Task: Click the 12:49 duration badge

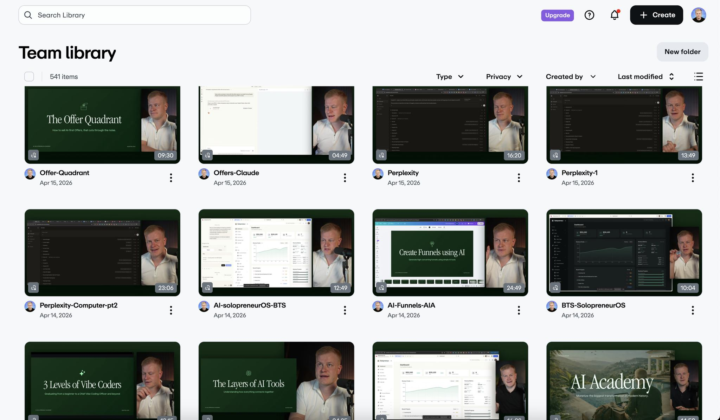Action: [x=339, y=288]
